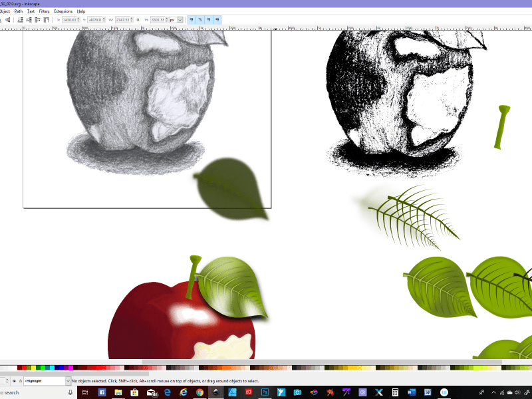
Task: Pick the green swatch in the color palette
Action: 42,368
